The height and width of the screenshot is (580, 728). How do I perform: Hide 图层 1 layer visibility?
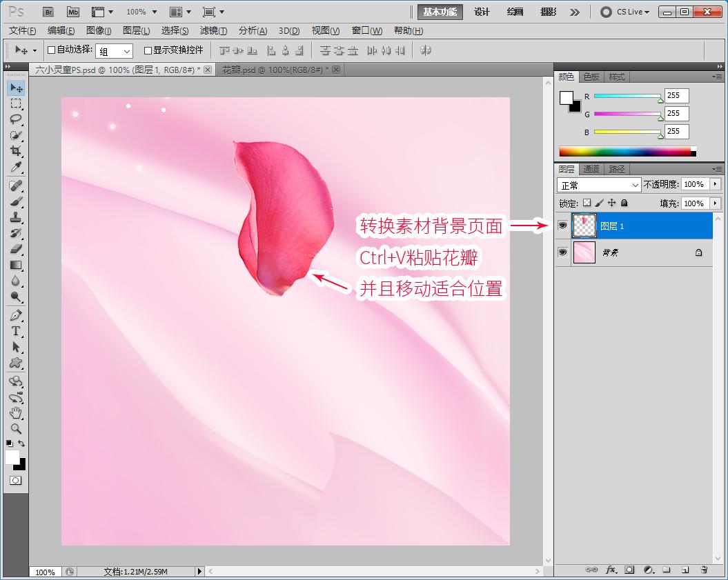tap(562, 226)
